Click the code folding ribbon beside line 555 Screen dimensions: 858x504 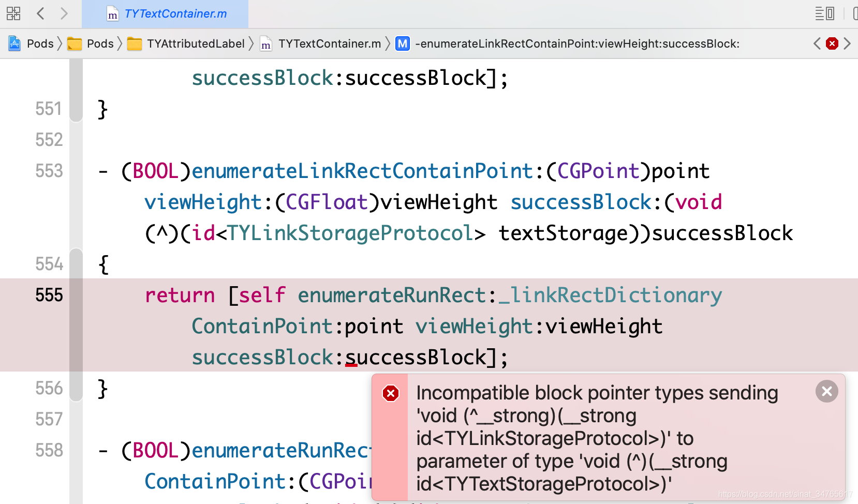point(76,325)
